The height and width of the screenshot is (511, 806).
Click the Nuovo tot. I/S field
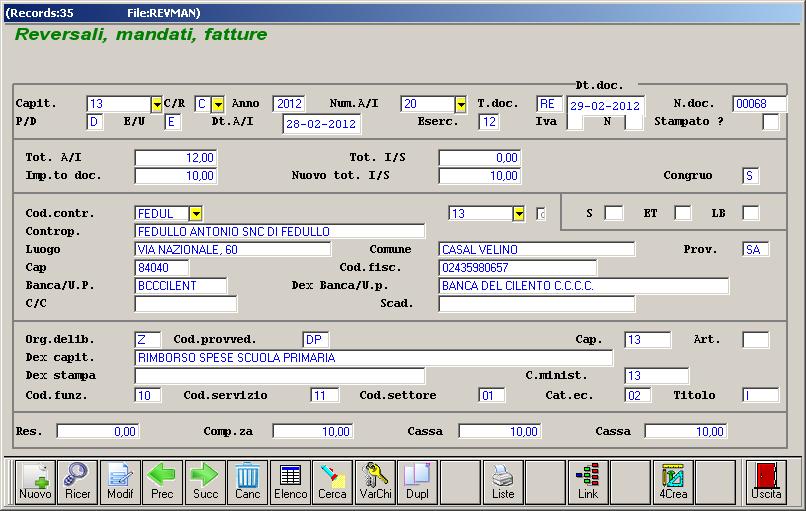click(480, 176)
